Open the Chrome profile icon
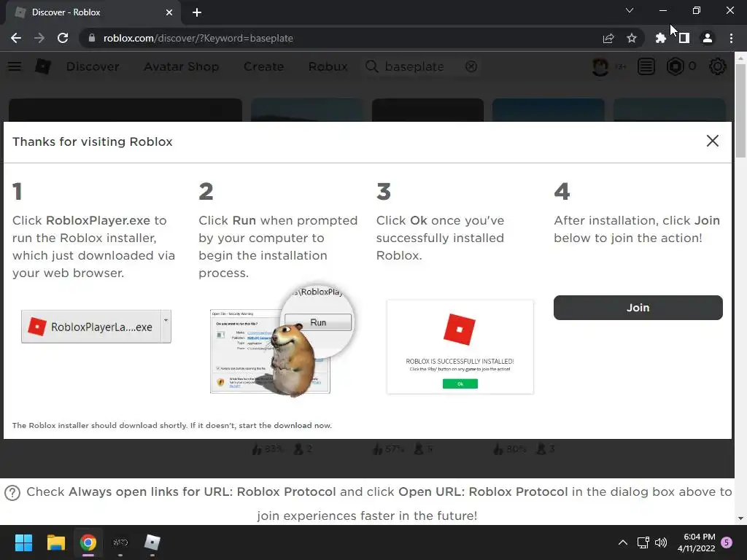The width and height of the screenshot is (747, 560). tap(708, 38)
